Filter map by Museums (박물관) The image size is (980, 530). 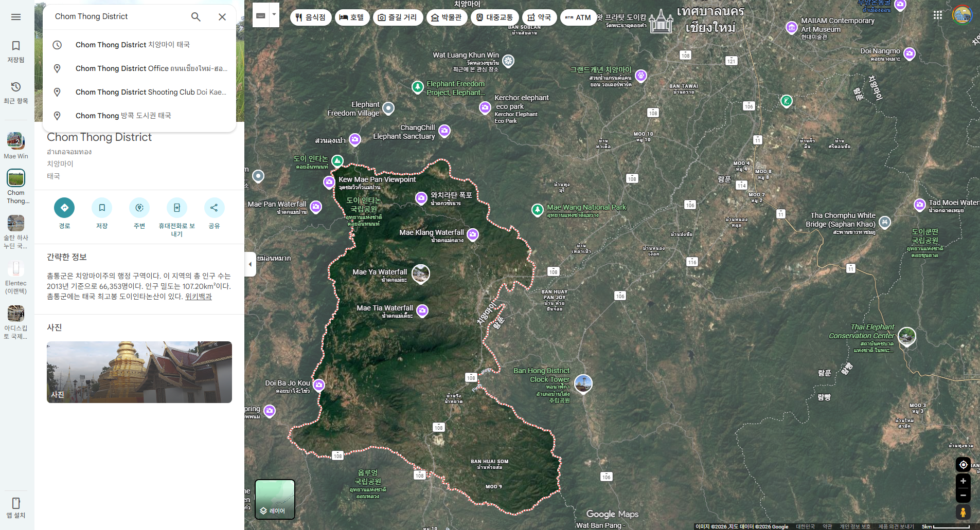(447, 17)
